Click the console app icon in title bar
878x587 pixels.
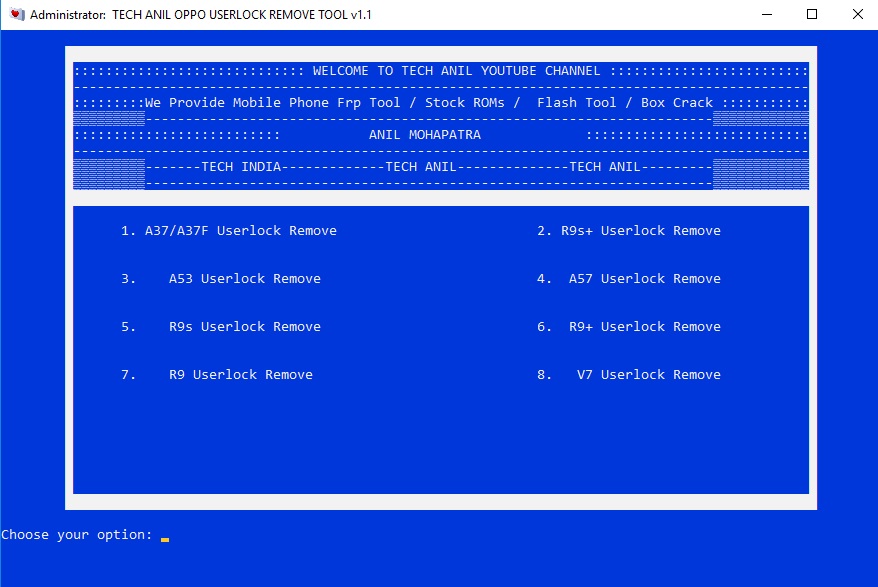[x=17, y=15]
